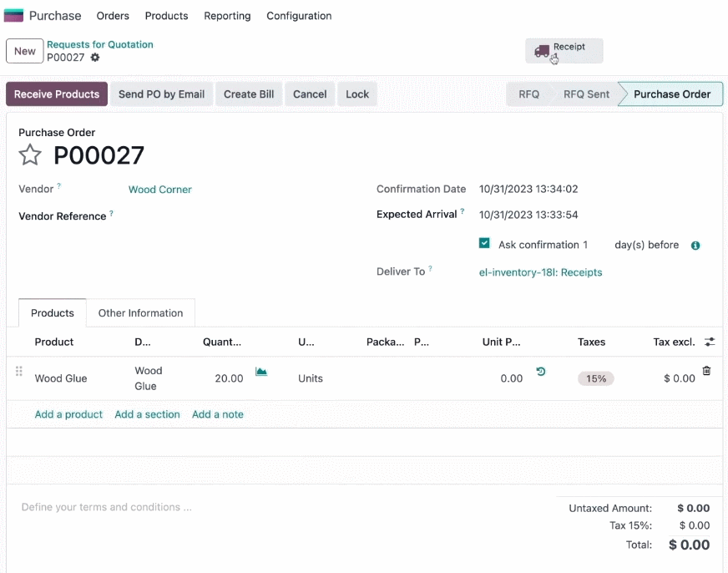This screenshot has height=573, width=728.
Task: Click the Cancel button
Action: coord(310,94)
